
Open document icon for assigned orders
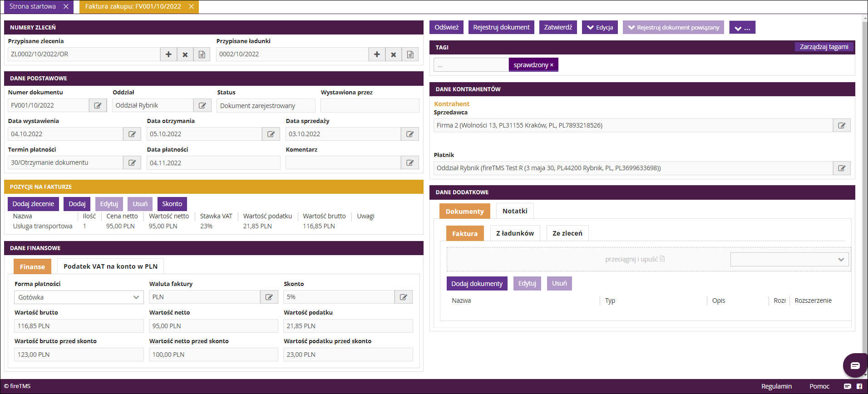(x=202, y=54)
